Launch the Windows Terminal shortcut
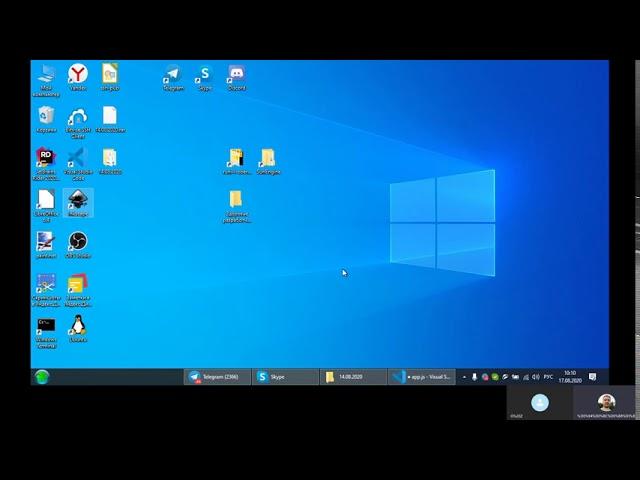 46,333
